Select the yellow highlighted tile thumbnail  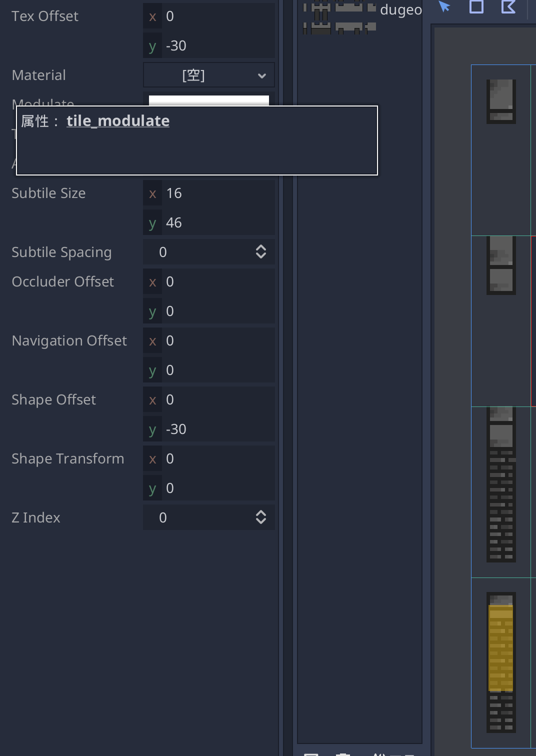tap(501, 650)
